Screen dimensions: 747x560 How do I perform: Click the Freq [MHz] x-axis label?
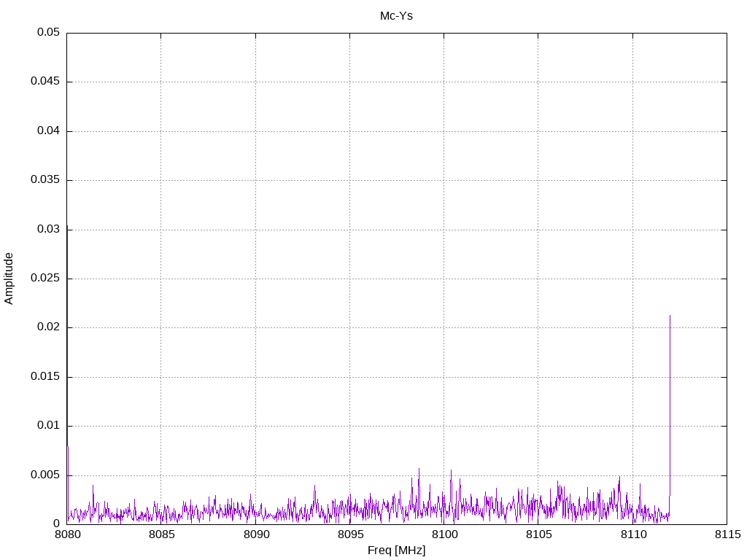pyautogui.click(x=396, y=551)
